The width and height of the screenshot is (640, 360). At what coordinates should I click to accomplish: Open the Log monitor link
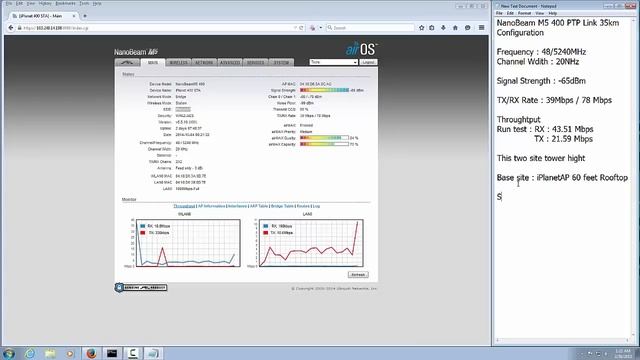[x=316, y=206]
